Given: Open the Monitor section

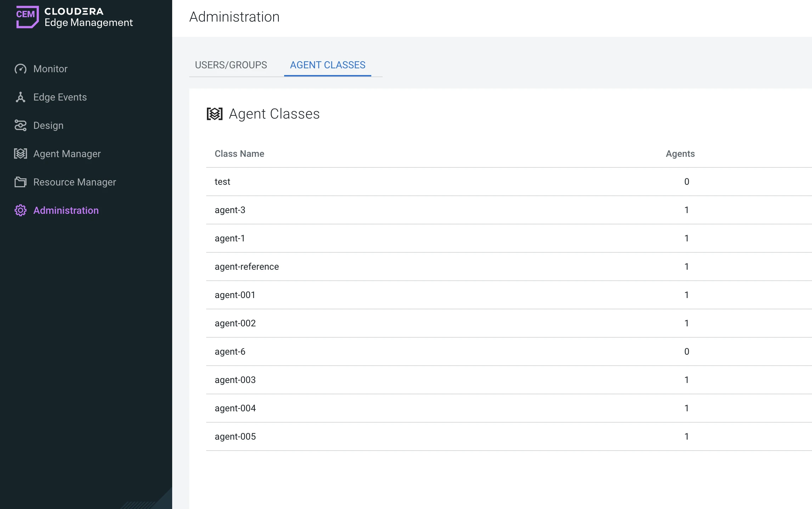Looking at the screenshot, I should 50,69.
